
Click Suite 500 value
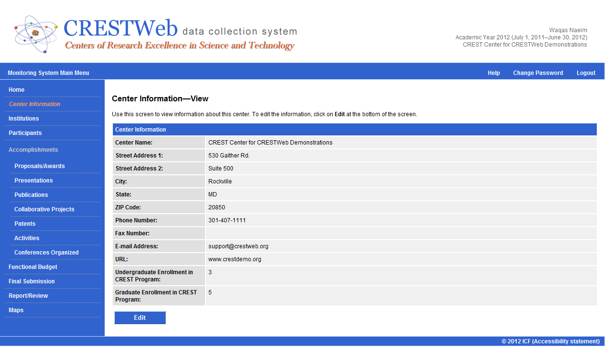pyautogui.click(x=221, y=169)
